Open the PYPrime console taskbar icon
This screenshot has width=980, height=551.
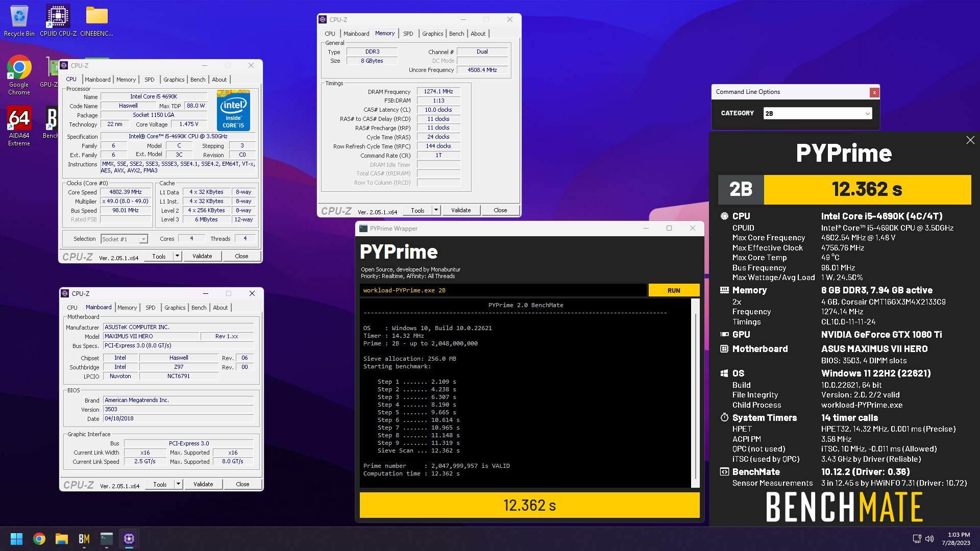coord(107,539)
